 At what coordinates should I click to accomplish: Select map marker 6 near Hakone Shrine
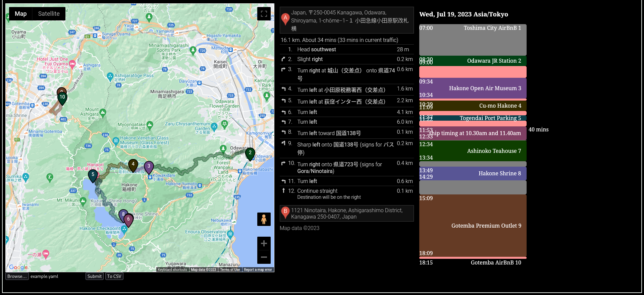point(128,220)
